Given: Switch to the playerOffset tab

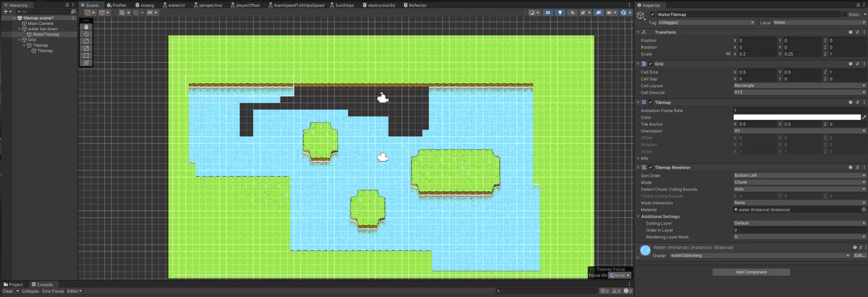Looking at the screenshot, I should pos(245,5).
